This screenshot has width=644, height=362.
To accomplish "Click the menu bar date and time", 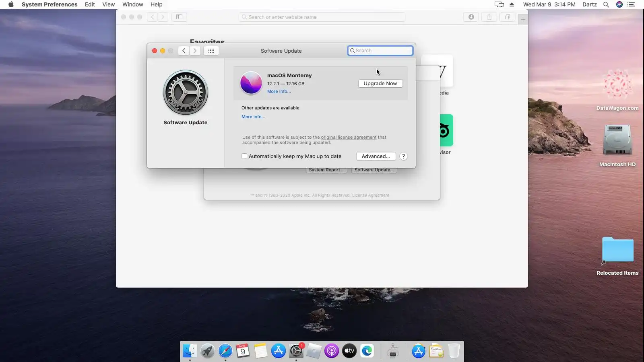I will tap(549, 4).
